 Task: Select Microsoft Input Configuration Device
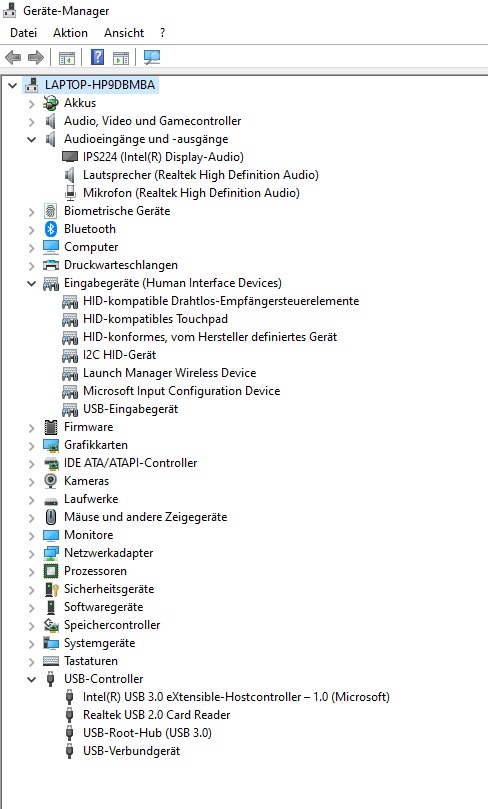pos(182,391)
